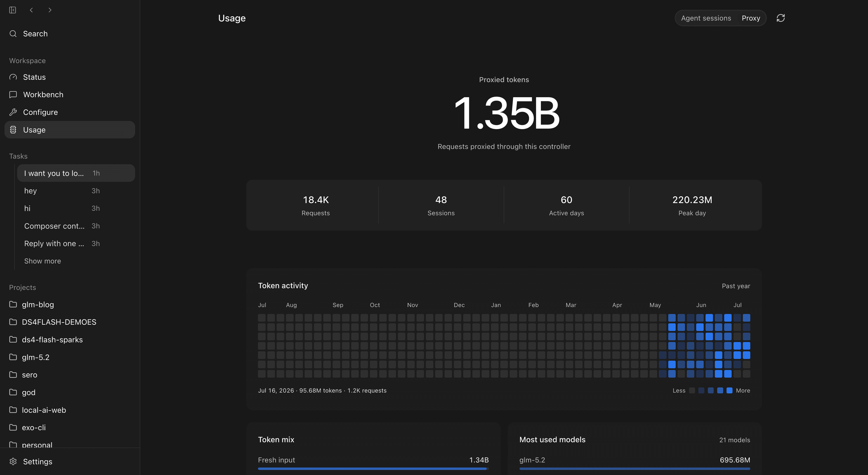Click the glm-blog folder icon
868x475 pixels.
click(13, 304)
